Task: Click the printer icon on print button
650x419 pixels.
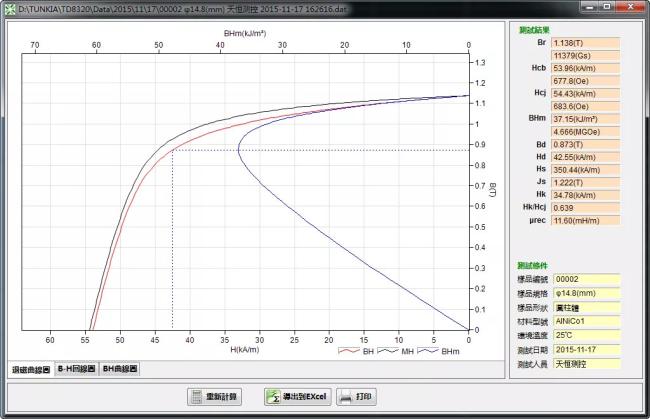Action: pyautogui.click(x=346, y=397)
